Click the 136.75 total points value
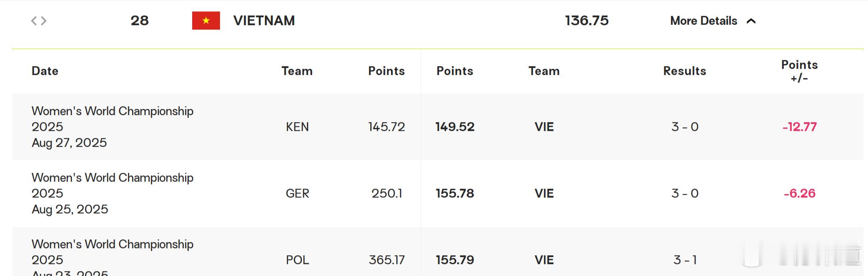 pyautogui.click(x=587, y=21)
